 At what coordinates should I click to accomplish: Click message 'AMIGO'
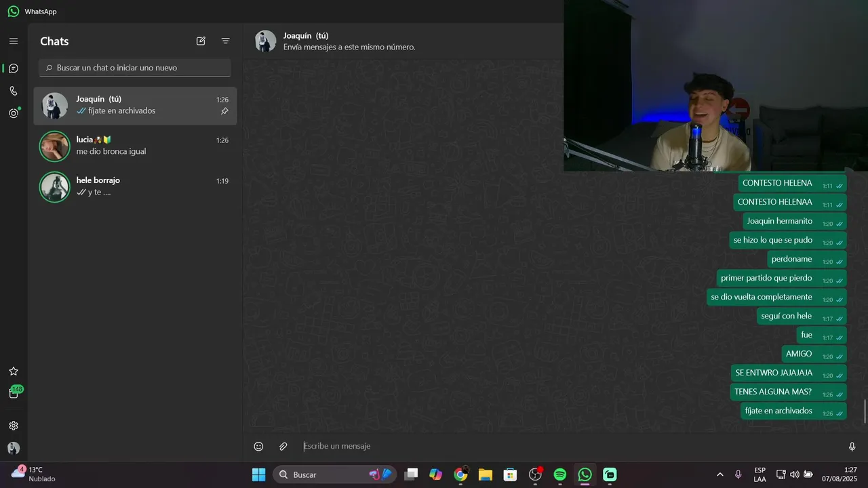tap(814, 354)
